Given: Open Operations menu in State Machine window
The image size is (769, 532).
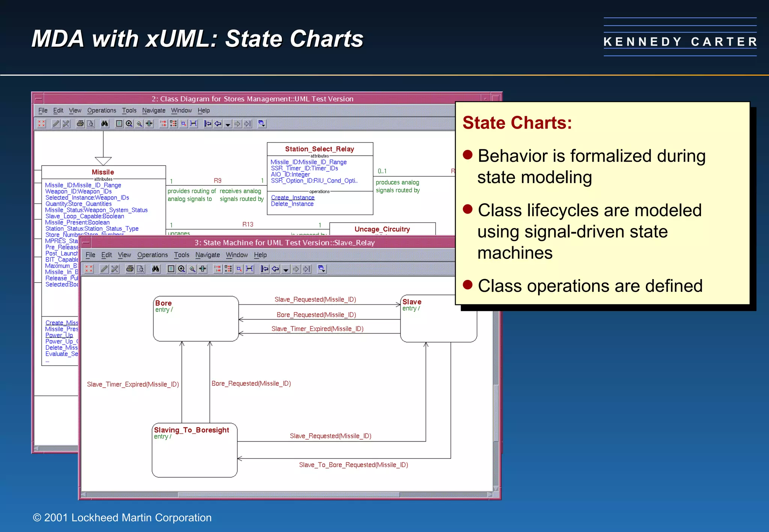Looking at the screenshot, I should pos(152,255).
